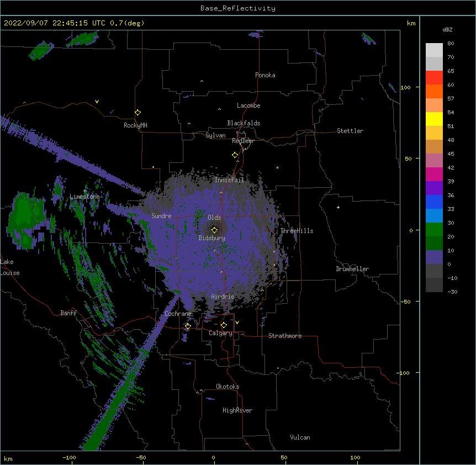Viewport: 476px width, 465px height.
Task: Click the white asterisk marker south of Stettler
Action: [277, 167]
